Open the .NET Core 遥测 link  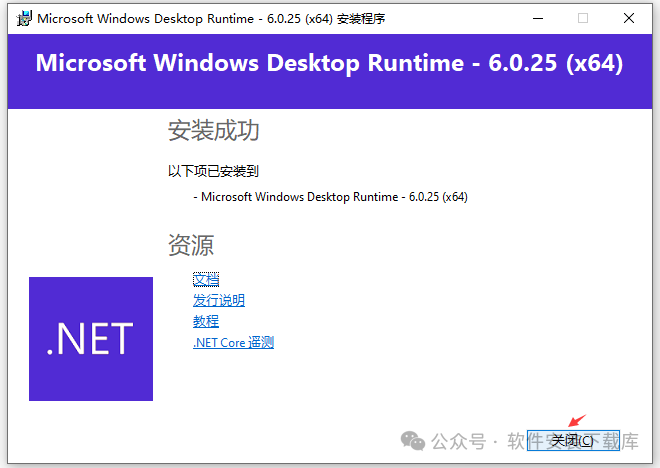234,342
